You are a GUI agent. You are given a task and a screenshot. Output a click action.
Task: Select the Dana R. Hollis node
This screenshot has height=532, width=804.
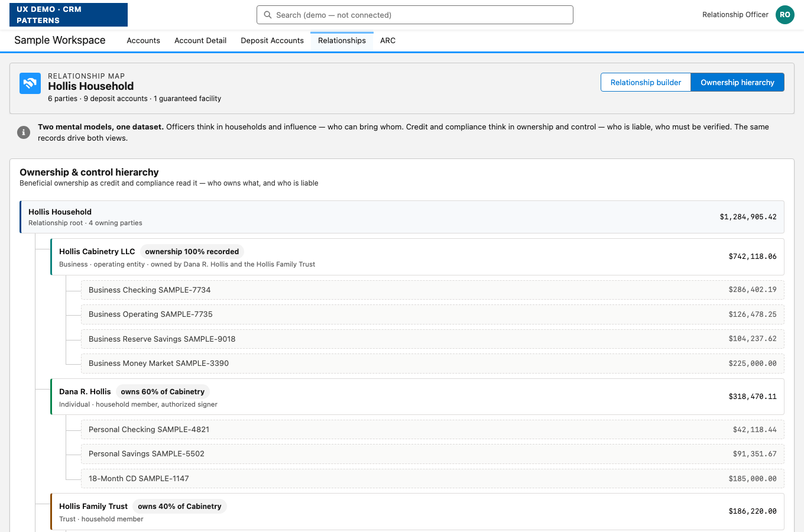417,397
